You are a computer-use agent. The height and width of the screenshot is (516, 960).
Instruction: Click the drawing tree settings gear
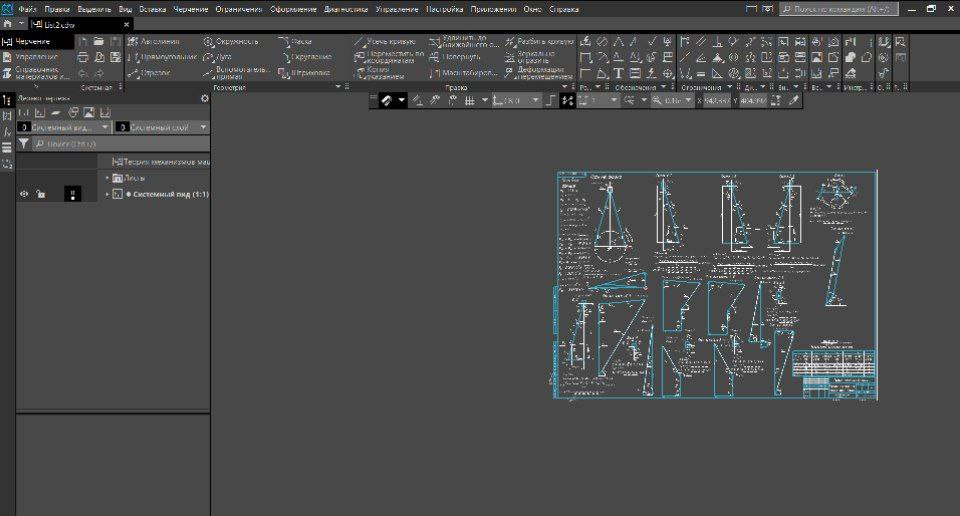(204, 99)
